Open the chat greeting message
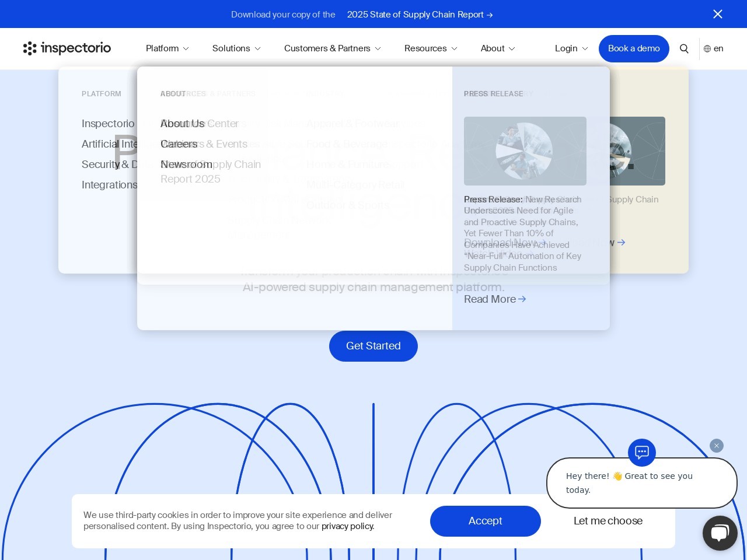The image size is (747, 560). (642, 483)
